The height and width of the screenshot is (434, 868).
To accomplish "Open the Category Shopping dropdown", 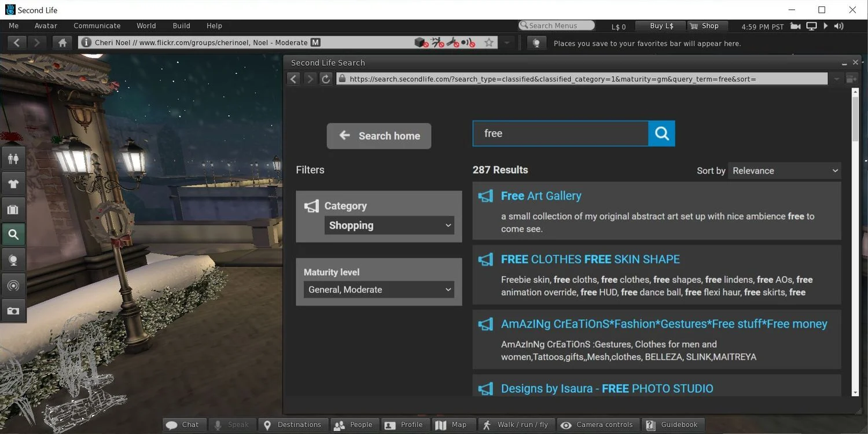I will coord(389,226).
